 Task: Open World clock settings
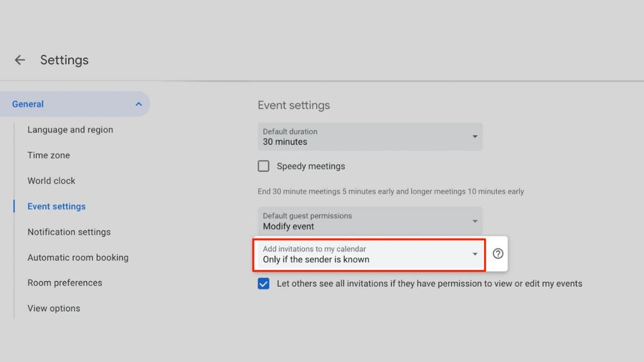[x=51, y=181]
